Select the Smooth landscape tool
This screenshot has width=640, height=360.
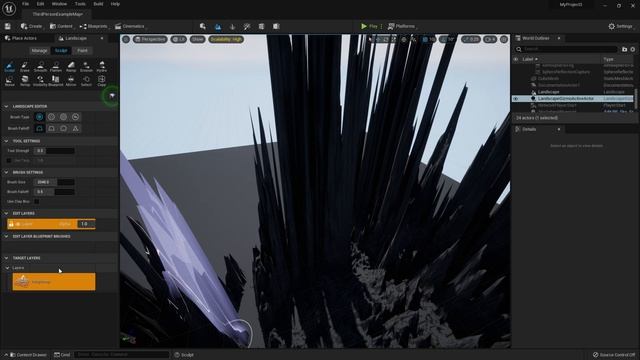tap(40, 67)
